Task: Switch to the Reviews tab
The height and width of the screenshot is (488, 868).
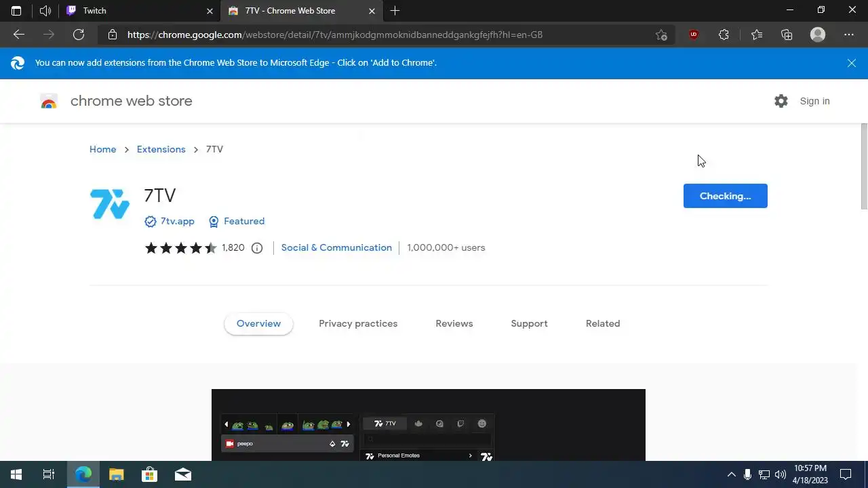Action: click(x=454, y=323)
